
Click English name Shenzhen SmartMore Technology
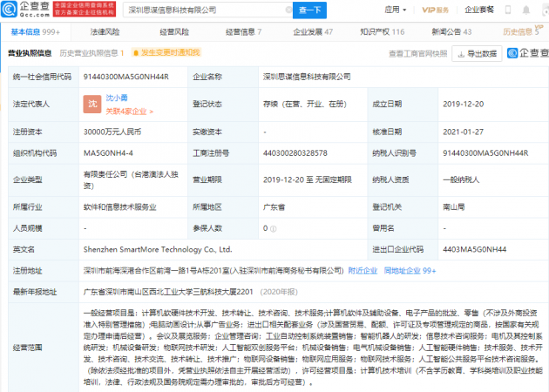click(158, 249)
